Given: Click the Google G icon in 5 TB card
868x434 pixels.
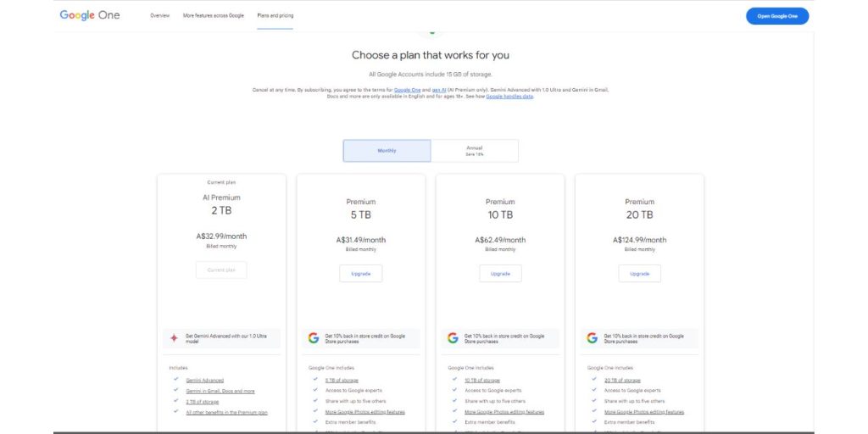Looking at the screenshot, I should 313,337.
